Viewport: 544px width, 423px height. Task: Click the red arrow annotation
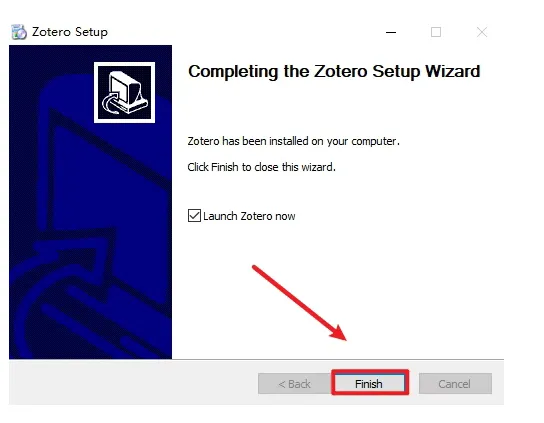click(299, 303)
